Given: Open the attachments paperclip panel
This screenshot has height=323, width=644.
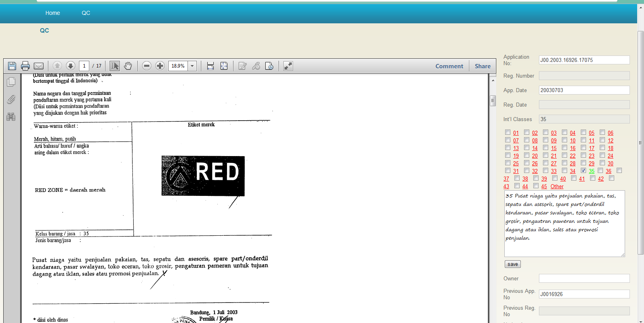Looking at the screenshot, I should tap(11, 99).
